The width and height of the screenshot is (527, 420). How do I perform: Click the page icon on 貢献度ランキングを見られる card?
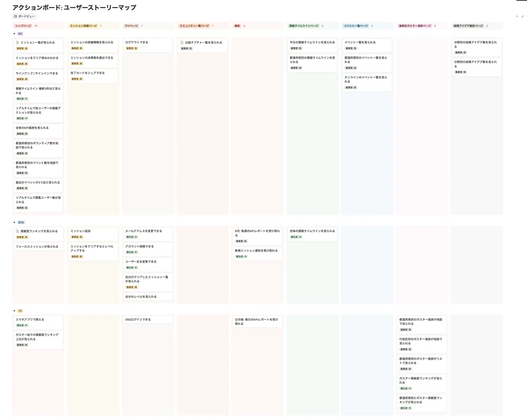(18, 231)
